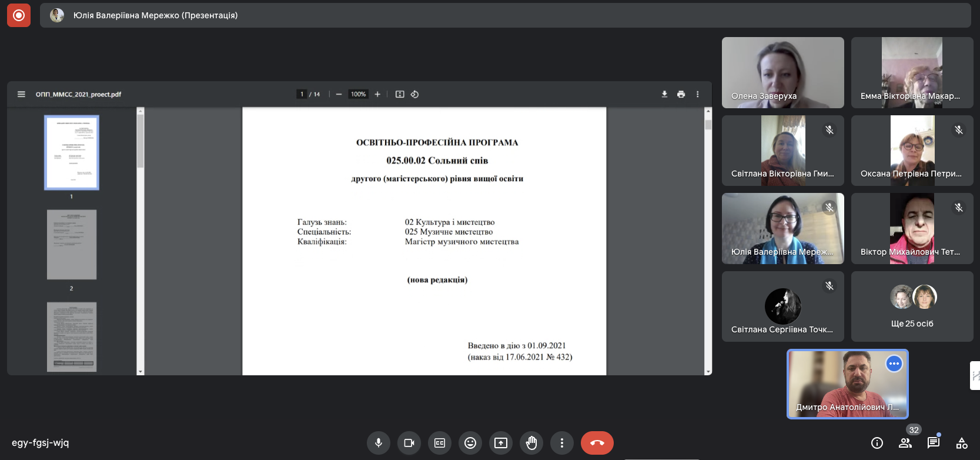Turn off the camera
Image resolution: width=980 pixels, height=460 pixels.
[x=409, y=443]
